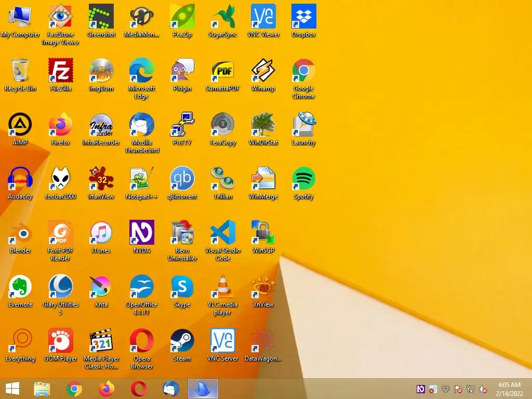Click the WinDirStat tree icon
Screen dimensions: 532x399
263,124
